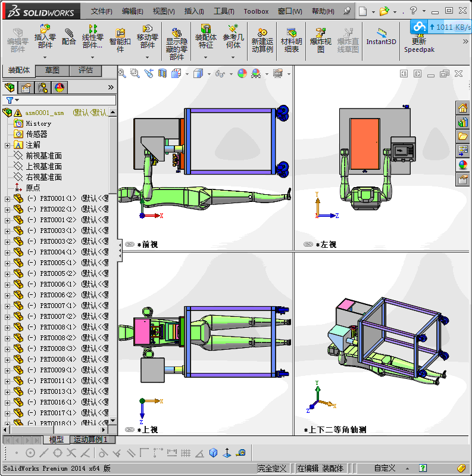Screen dimensions: 472x476
Task: Open Appearances task pane color ball
Action: [x=462, y=165]
